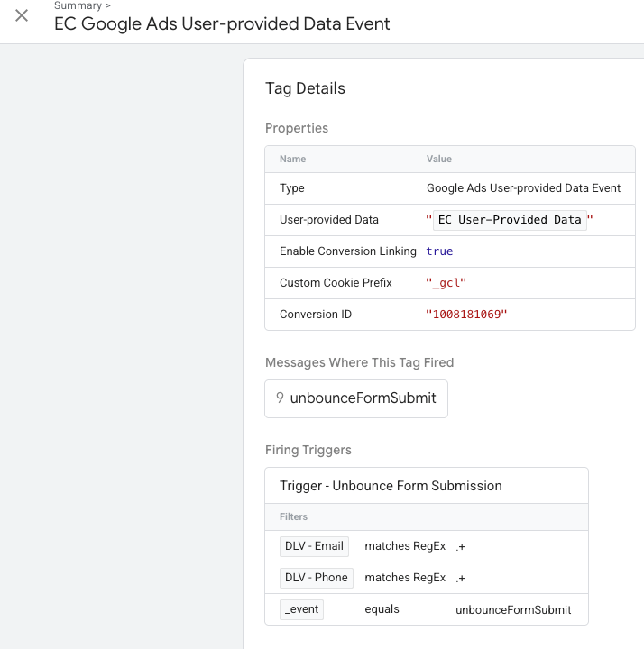
Task: Click the DLV - Phone variable chip
Action: (316, 578)
